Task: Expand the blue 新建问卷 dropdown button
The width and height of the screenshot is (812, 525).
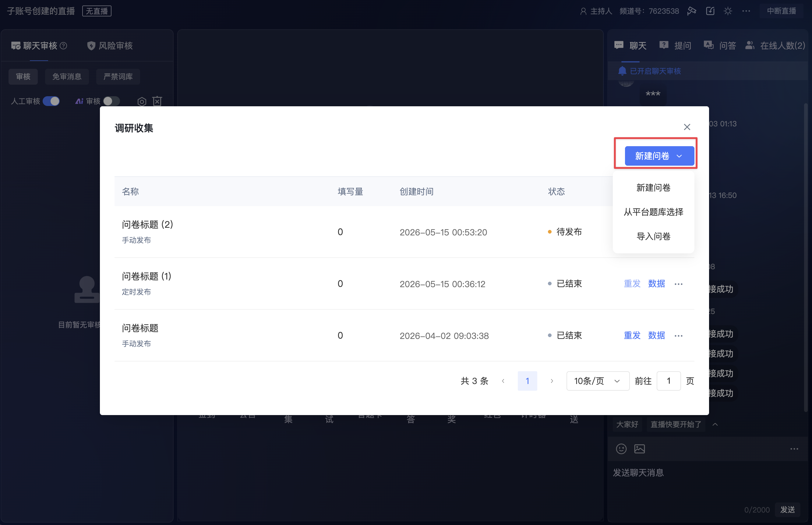Action: point(659,156)
